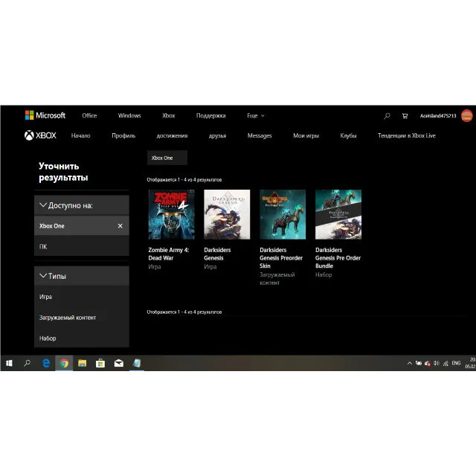This screenshot has height=476, width=476.
Task: Click the ENG language indicator
Action: pyautogui.click(x=456, y=363)
